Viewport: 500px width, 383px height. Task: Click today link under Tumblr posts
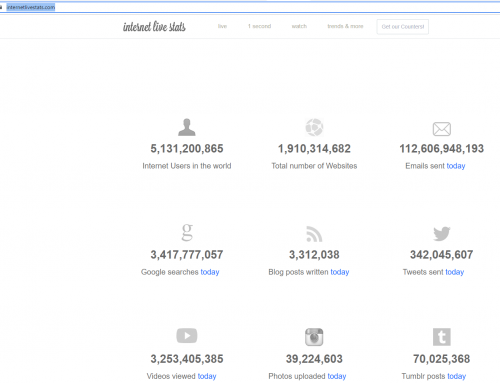point(457,376)
